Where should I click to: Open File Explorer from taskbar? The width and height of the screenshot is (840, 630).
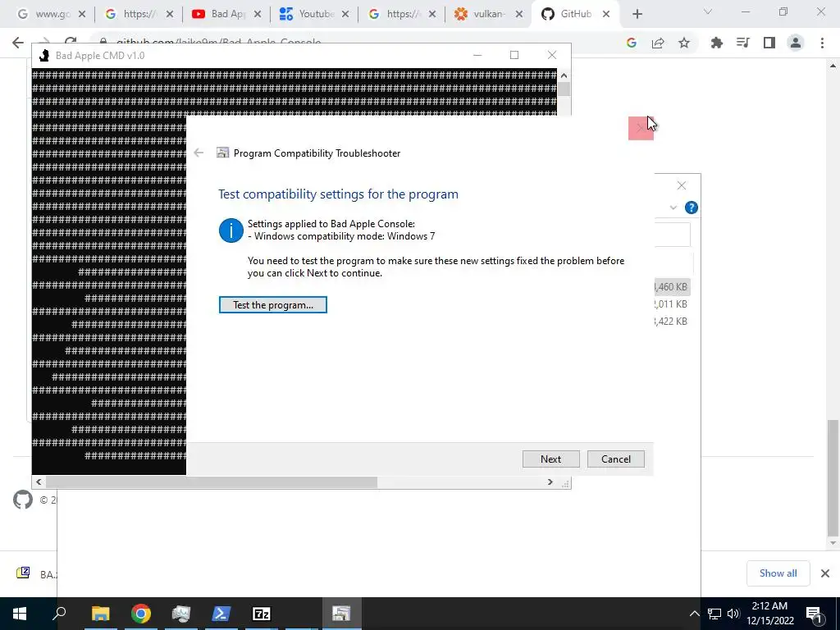point(100,614)
